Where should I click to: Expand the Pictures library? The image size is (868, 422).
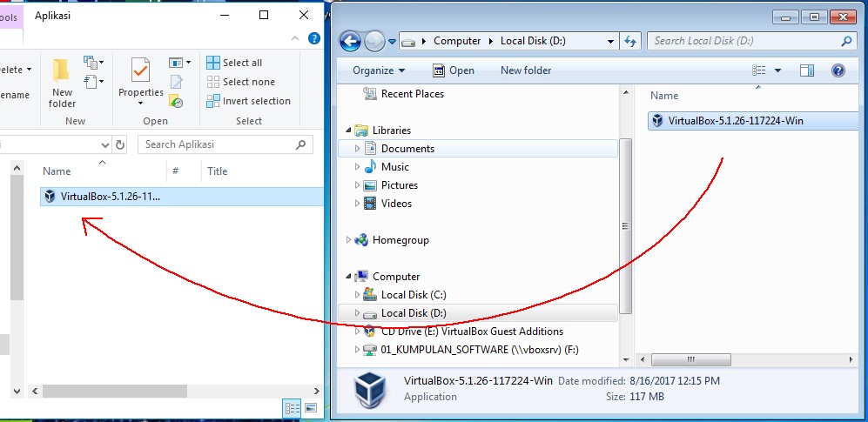(x=357, y=185)
